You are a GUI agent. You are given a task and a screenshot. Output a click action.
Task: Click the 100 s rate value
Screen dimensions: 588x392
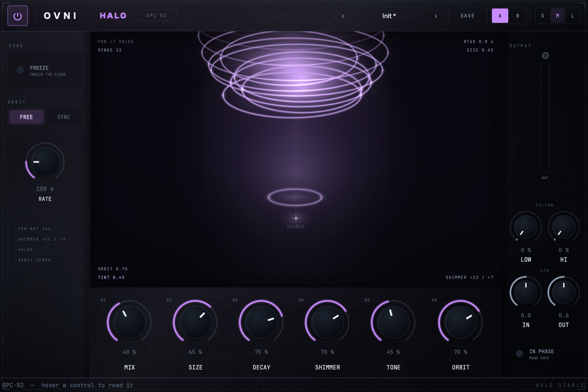(45, 189)
